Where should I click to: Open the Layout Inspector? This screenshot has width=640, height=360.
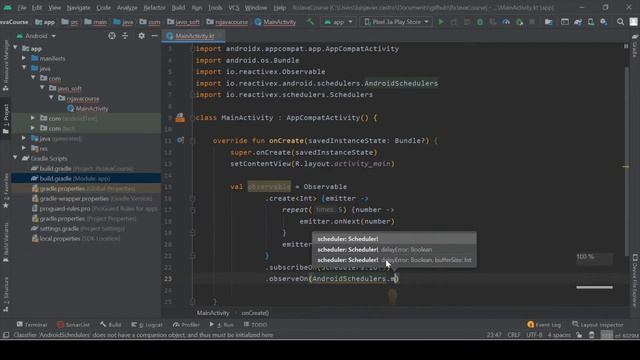598,325
